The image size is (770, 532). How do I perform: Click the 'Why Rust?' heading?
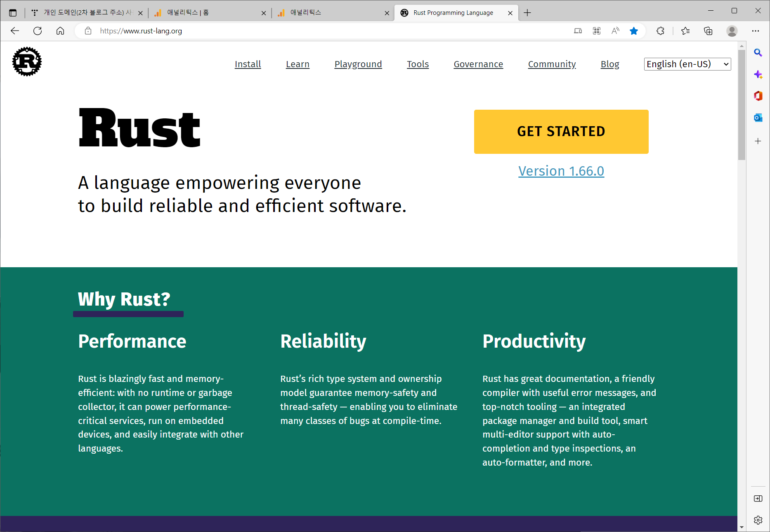pyautogui.click(x=124, y=299)
